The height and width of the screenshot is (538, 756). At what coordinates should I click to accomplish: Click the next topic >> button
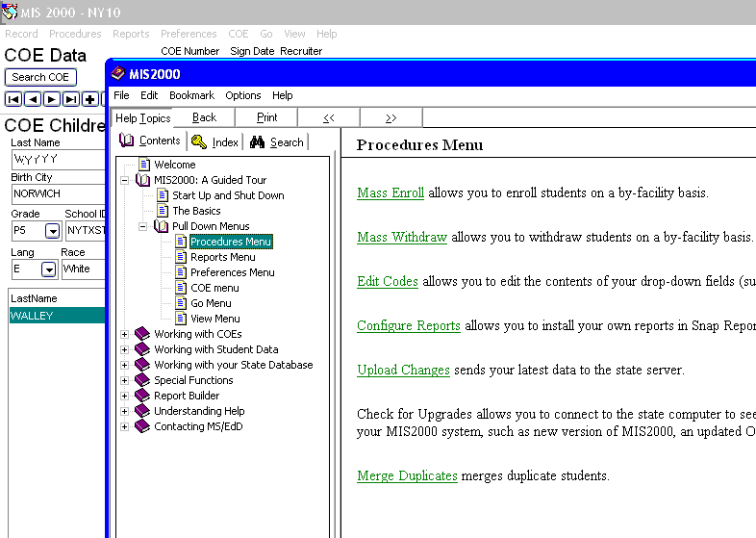391,117
